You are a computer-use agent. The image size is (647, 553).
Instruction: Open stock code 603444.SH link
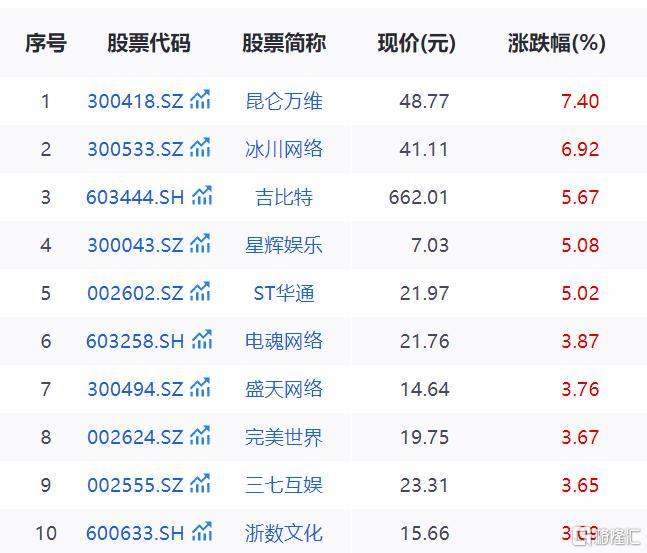(x=135, y=197)
